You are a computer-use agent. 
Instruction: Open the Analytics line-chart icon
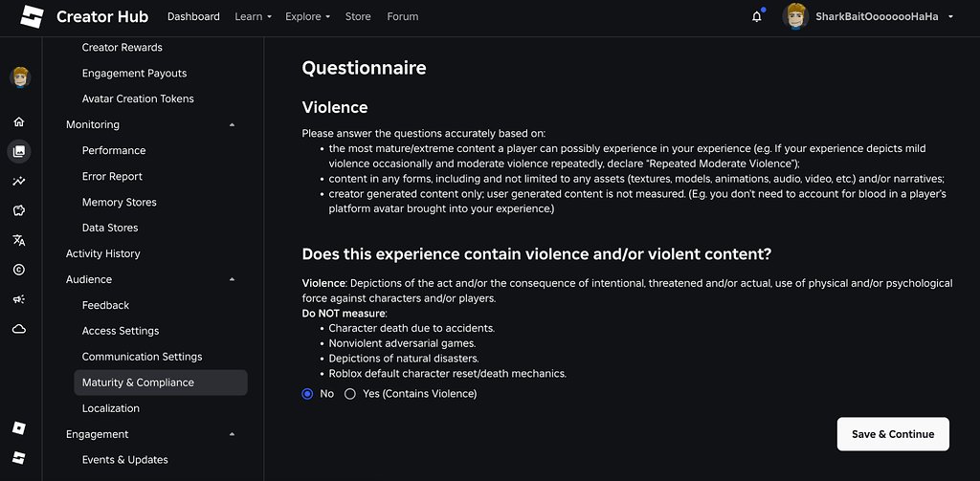click(19, 181)
